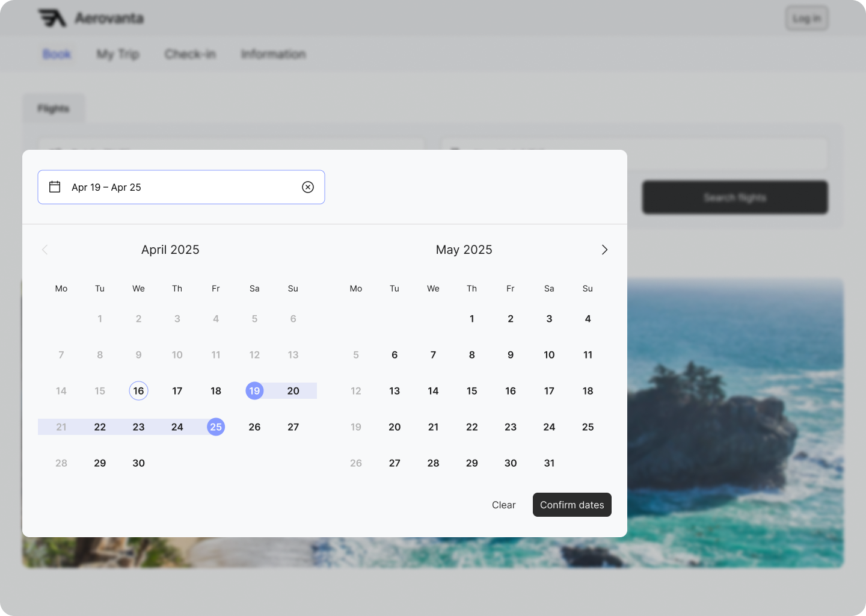Select April 19 start date

[x=254, y=391]
